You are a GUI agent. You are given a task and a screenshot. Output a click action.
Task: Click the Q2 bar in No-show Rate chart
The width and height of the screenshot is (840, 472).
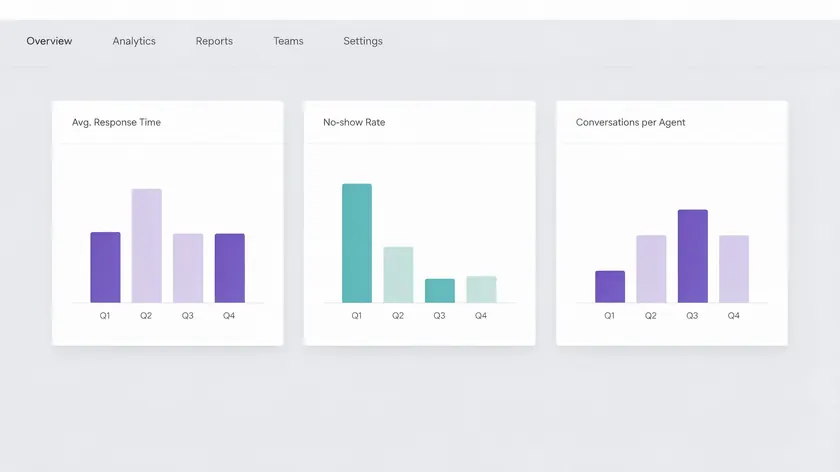pyautogui.click(x=398, y=275)
